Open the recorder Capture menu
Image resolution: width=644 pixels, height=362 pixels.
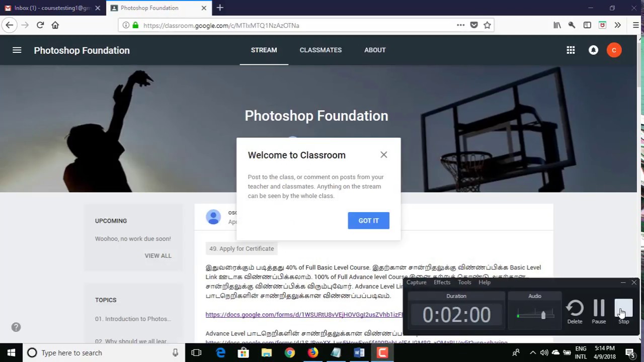click(x=417, y=282)
